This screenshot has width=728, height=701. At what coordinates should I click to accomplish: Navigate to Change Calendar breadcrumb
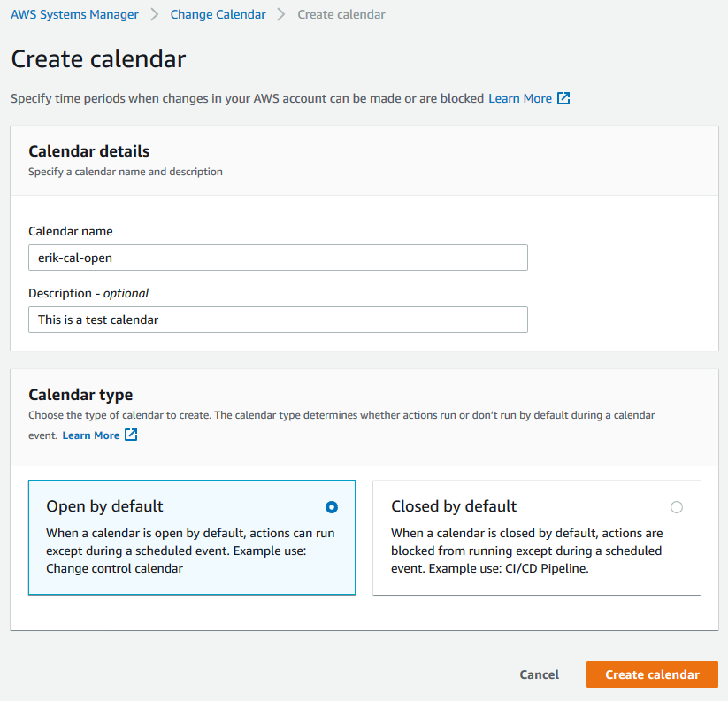pyautogui.click(x=218, y=14)
